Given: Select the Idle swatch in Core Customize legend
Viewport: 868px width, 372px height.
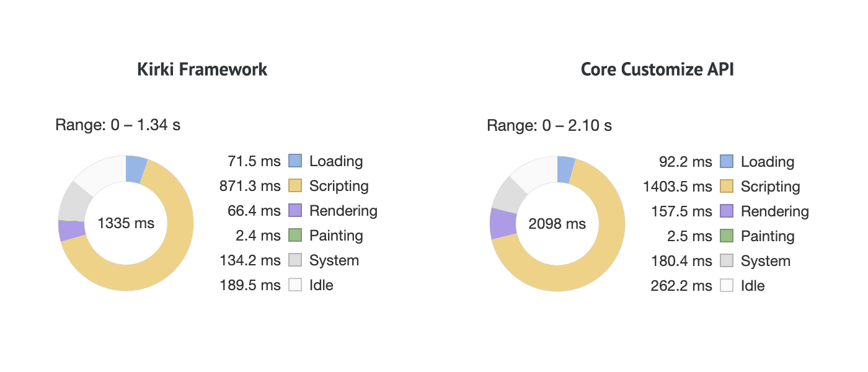Looking at the screenshot, I should click(x=727, y=286).
